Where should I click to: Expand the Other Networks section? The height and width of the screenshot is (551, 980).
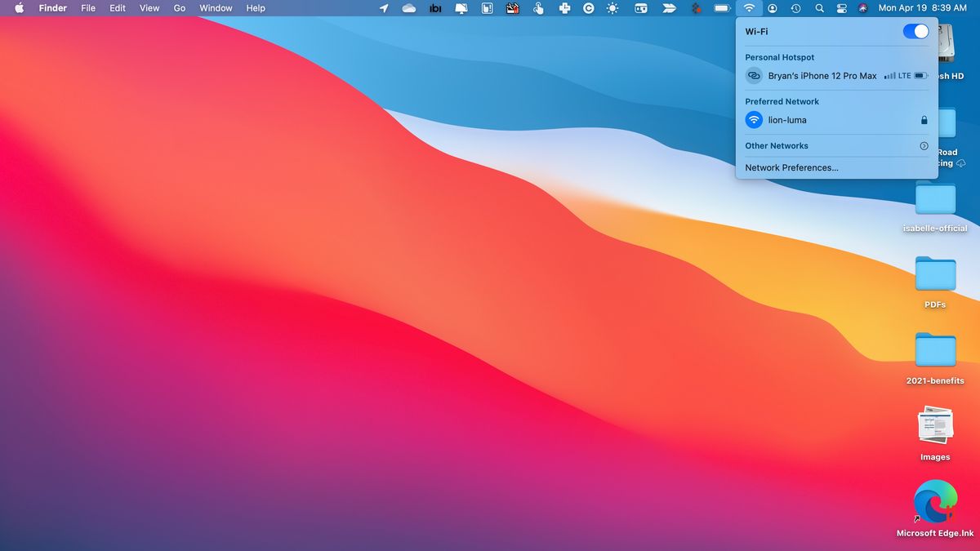922,145
